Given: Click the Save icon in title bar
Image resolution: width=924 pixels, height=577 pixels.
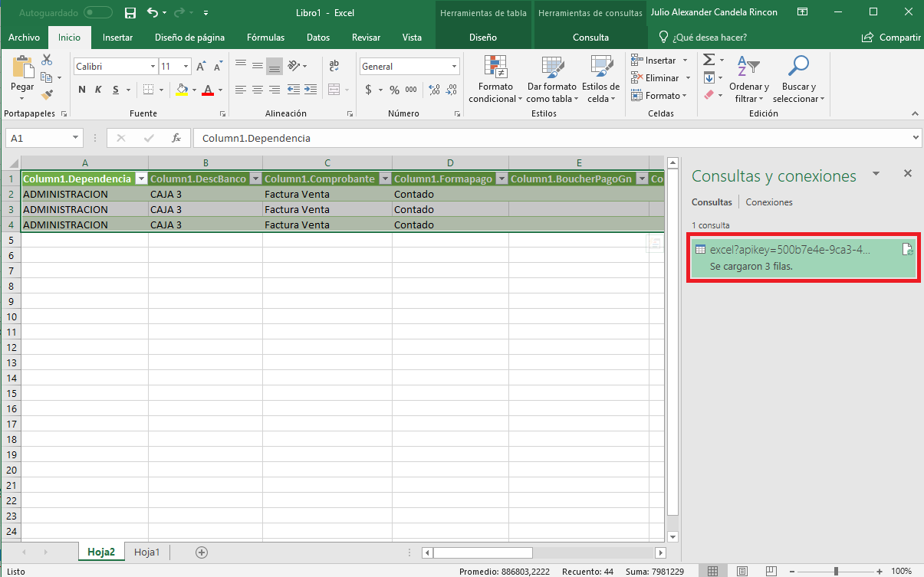Looking at the screenshot, I should (x=130, y=13).
